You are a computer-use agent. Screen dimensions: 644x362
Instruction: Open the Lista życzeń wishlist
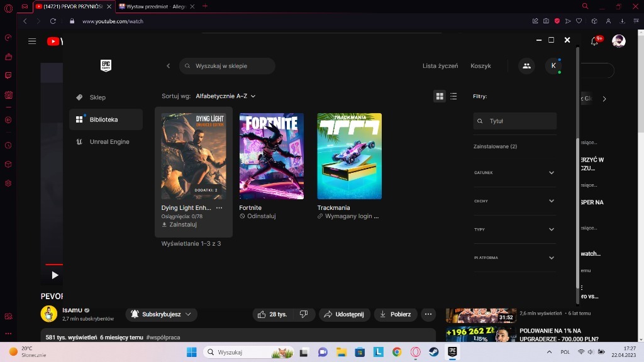pos(440,65)
